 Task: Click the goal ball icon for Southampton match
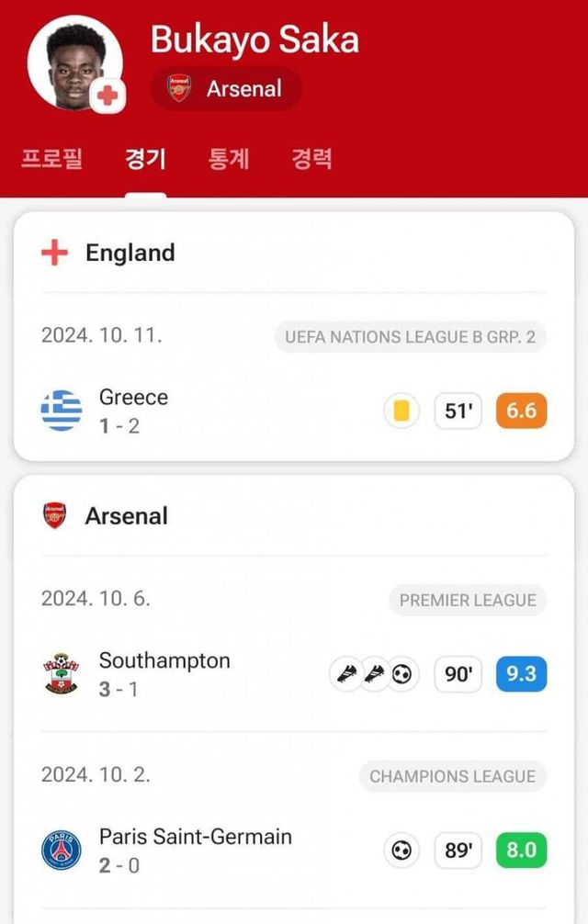click(401, 675)
